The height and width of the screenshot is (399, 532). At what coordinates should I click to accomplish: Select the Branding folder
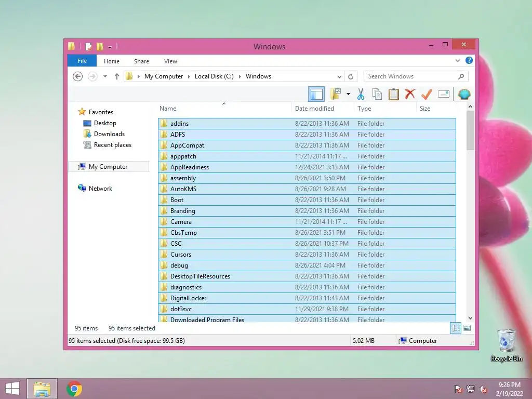pos(307,211)
